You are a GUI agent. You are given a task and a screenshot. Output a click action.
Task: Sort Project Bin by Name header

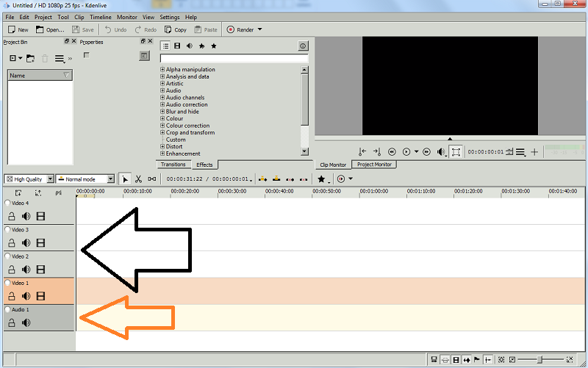(40, 76)
